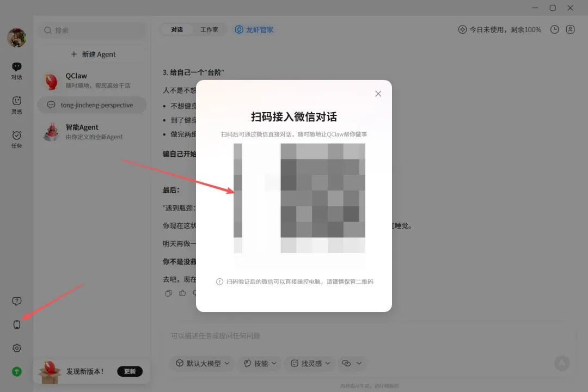The image size is (588, 392).
Task: Click the send message button
Action: [x=562, y=363]
